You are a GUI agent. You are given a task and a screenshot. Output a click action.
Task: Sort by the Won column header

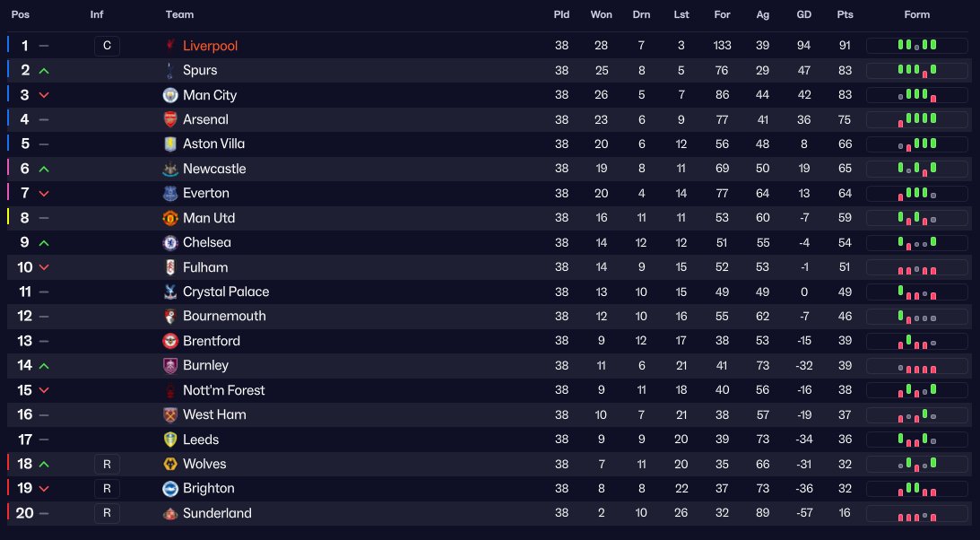(601, 14)
